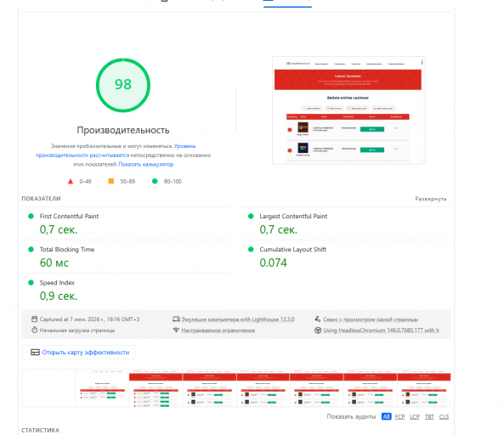
Task: Select the All audits filter
Action: (387, 416)
